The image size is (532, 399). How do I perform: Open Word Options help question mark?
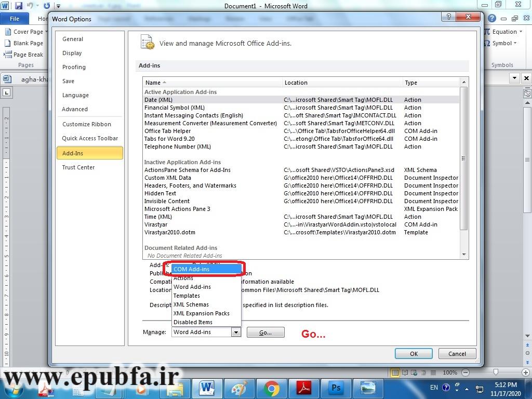448,17
